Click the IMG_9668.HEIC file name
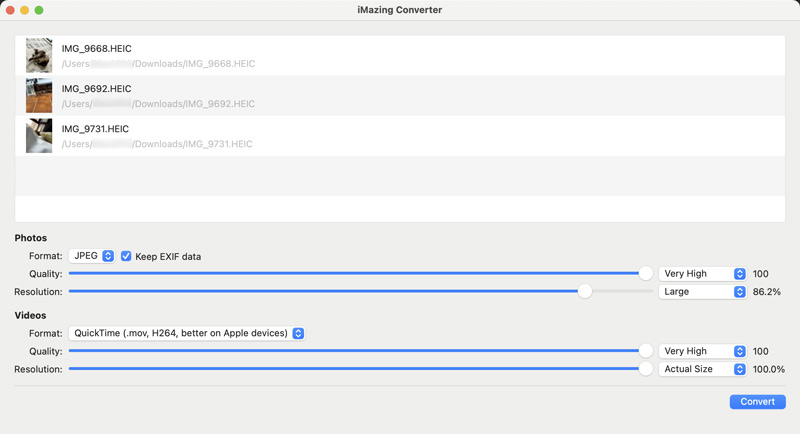The image size is (800, 434). pos(96,48)
